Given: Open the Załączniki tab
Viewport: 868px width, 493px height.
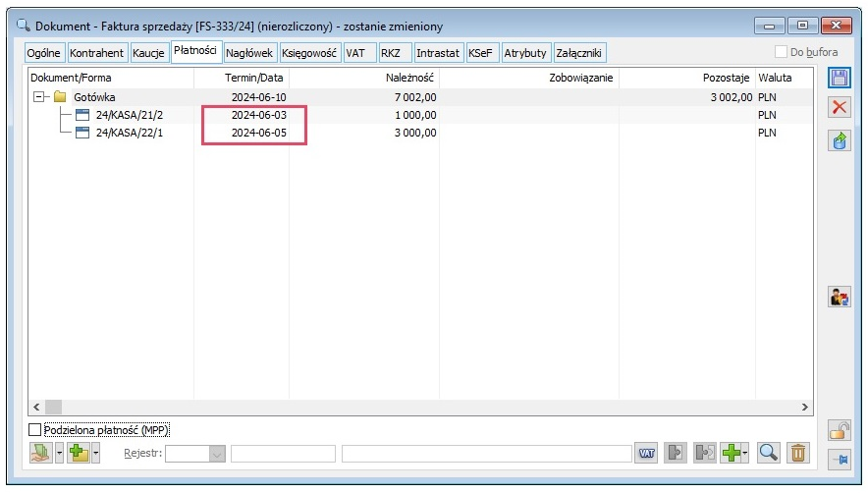Looking at the screenshot, I should coord(579,53).
